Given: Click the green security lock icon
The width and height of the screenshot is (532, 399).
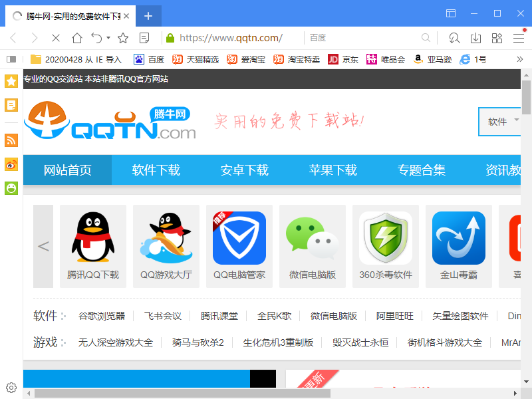Looking at the screenshot, I should [x=170, y=38].
